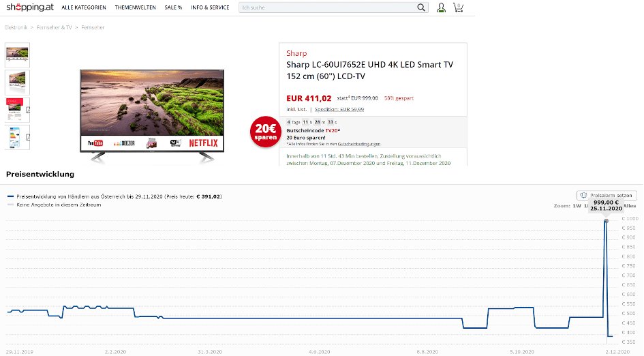The image size is (644, 356).
Task: Go to Fernseher & TV breadcrumb
Action: (x=55, y=27)
